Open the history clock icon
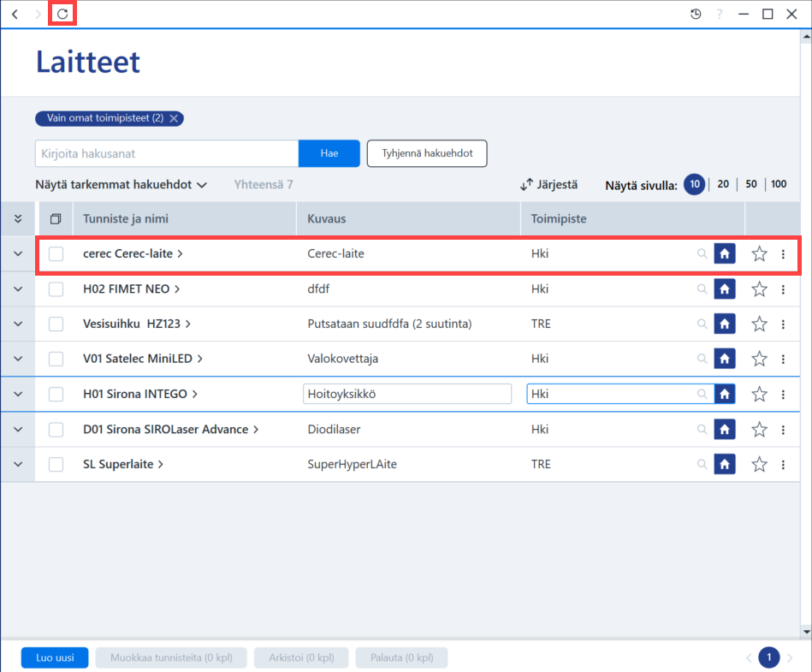This screenshot has width=812, height=672. coord(696,14)
